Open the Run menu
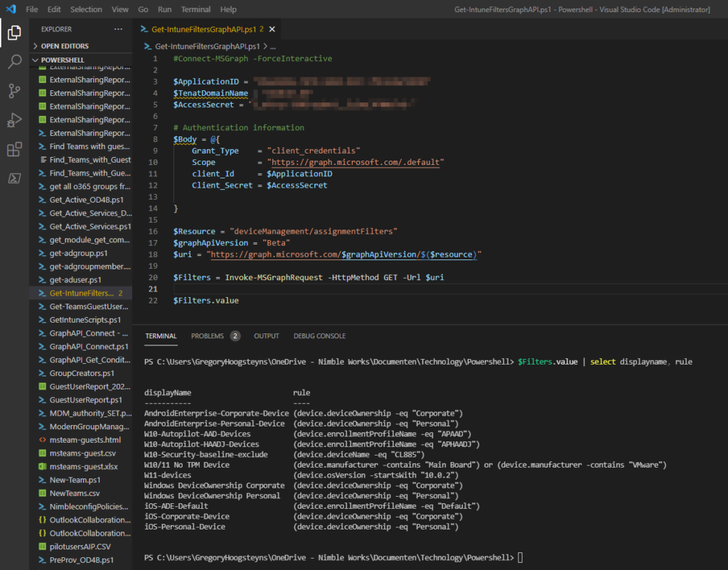The image size is (728, 570). tap(164, 9)
